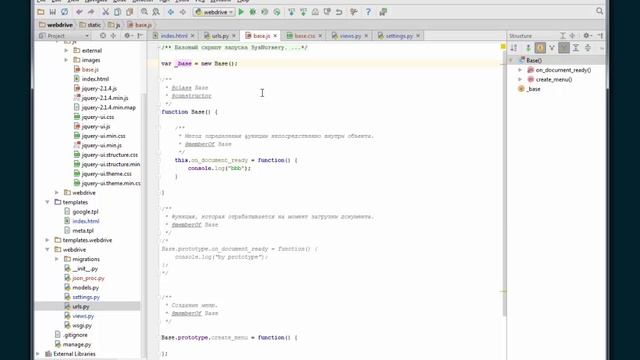Collapse Base() node in Structure

click(511, 60)
